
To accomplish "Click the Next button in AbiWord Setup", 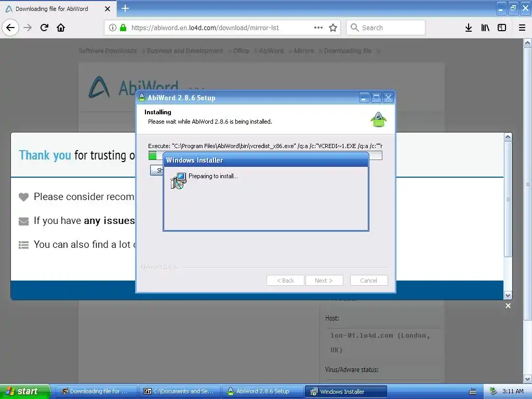I will click(x=324, y=280).
